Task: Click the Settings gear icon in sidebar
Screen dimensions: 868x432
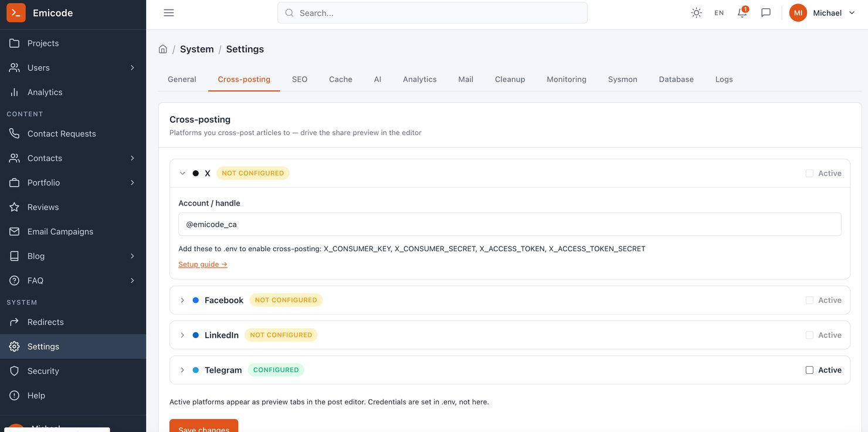Action: (15, 346)
